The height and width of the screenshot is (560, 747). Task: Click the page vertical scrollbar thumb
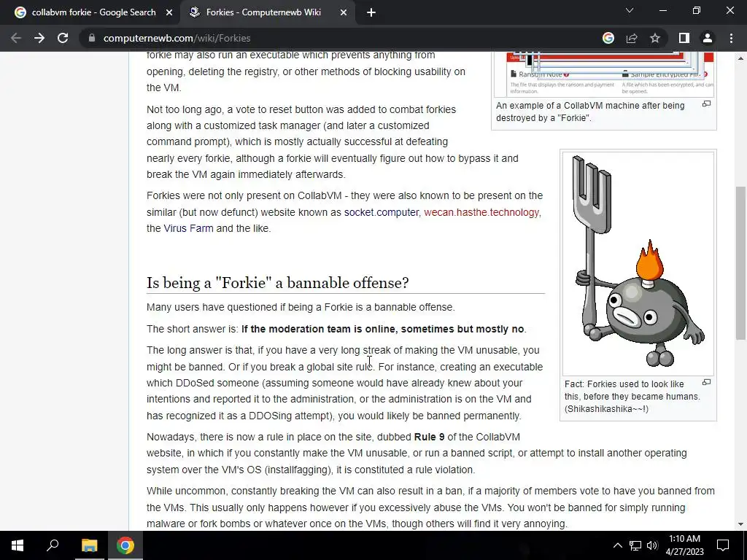(740, 262)
